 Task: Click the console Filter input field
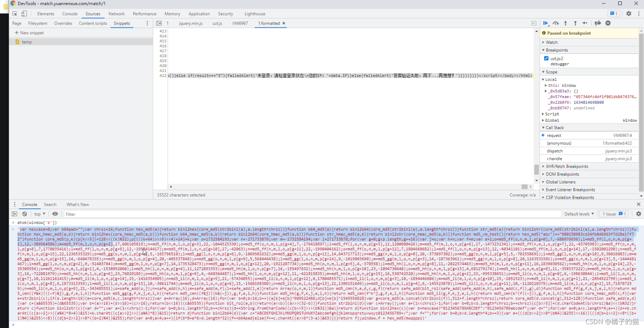pyautogui.click(x=312, y=214)
